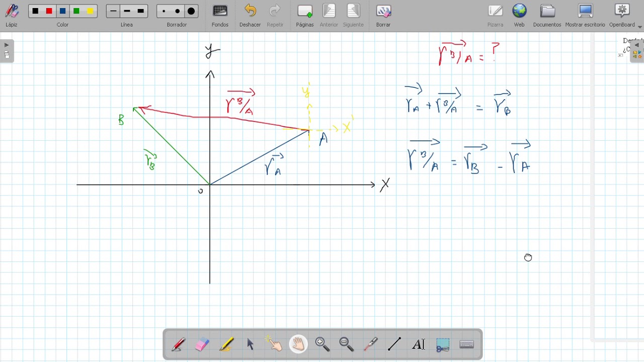Choose the yellow pen color
Screen dimensions: 644x362
coord(90,11)
